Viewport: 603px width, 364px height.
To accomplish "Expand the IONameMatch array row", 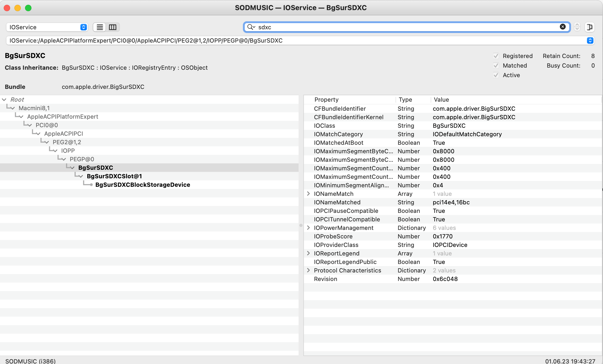I will tap(308, 194).
